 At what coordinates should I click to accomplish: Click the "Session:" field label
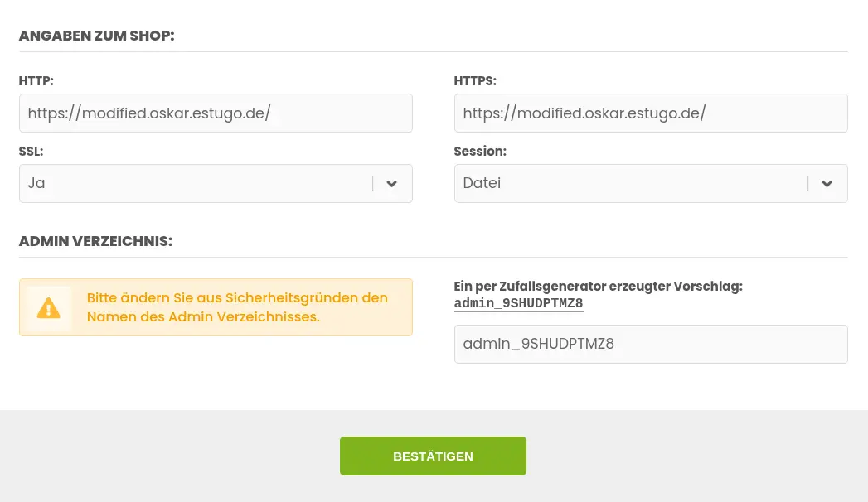pyautogui.click(x=480, y=152)
